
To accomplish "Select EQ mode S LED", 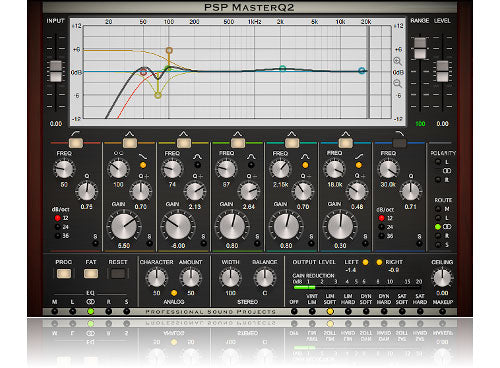I will pos(126,312).
